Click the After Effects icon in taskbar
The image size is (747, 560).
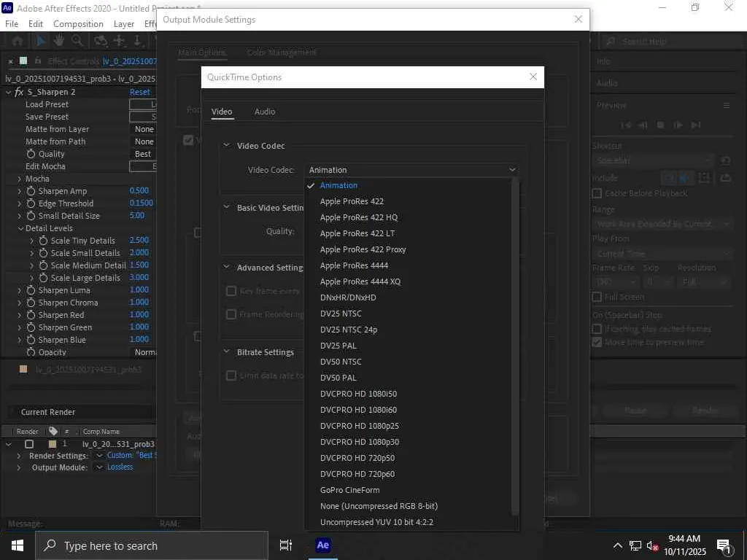(x=323, y=545)
